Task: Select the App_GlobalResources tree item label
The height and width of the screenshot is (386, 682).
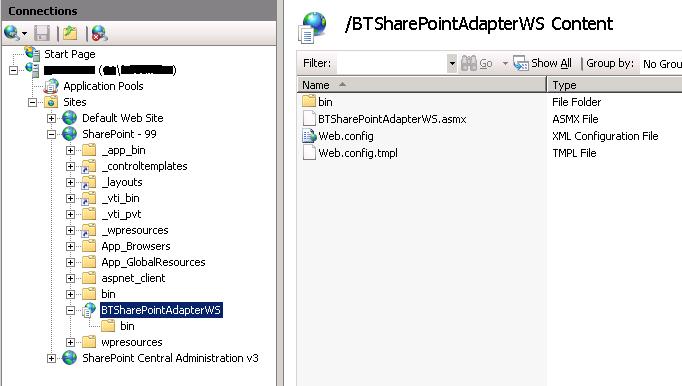Action: (153, 262)
